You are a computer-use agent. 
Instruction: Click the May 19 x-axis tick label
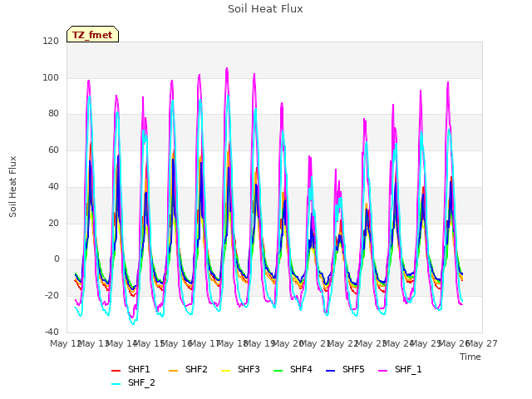[260, 343]
